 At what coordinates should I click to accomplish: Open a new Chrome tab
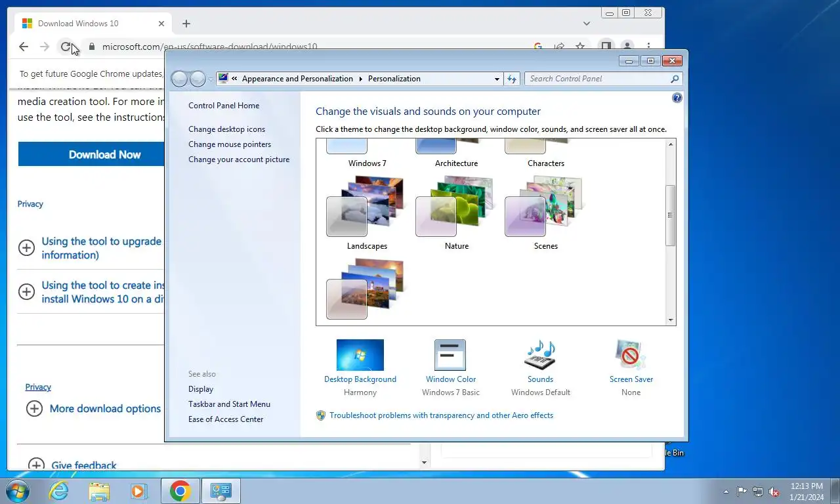[186, 24]
